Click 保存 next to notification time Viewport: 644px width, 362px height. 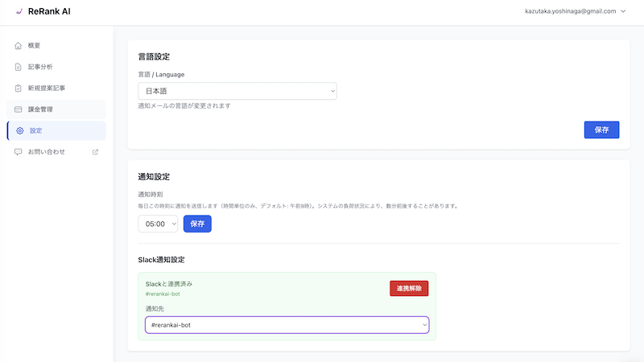197,224
